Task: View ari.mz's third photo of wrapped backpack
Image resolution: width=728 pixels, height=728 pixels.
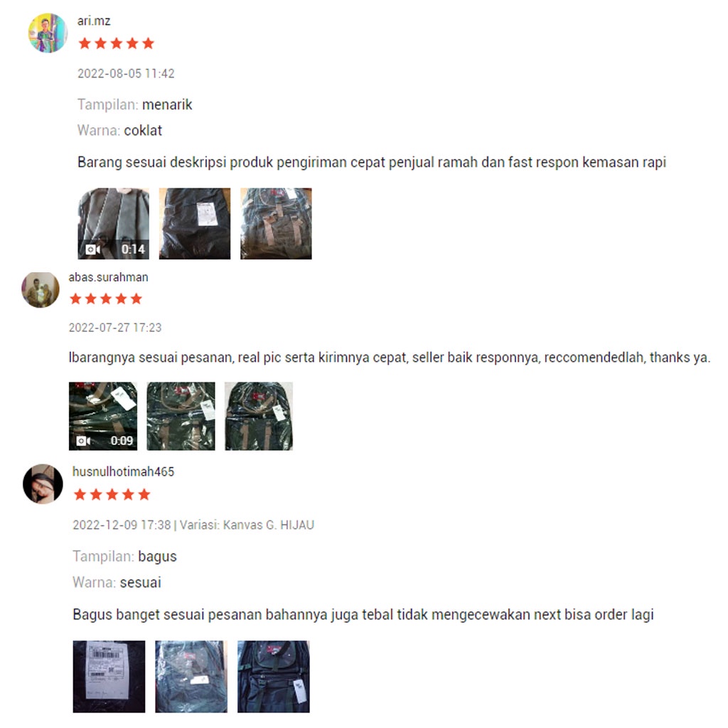Action: click(277, 223)
